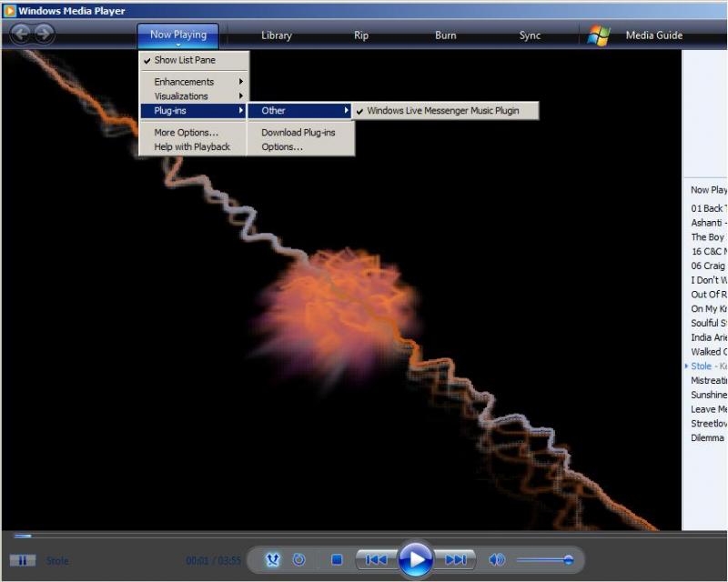The width and height of the screenshot is (728, 582).
Task: Click the Stole song title in status bar
Action: [57, 561]
